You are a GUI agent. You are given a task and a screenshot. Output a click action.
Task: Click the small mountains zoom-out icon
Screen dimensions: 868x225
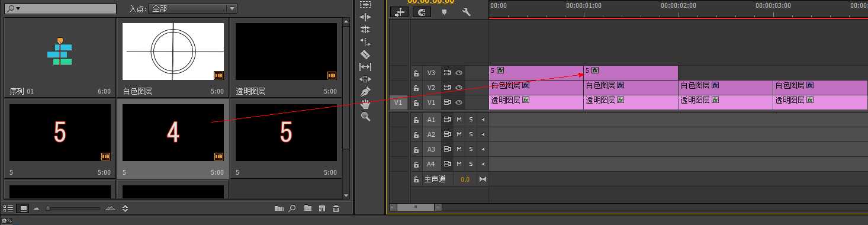37,208
